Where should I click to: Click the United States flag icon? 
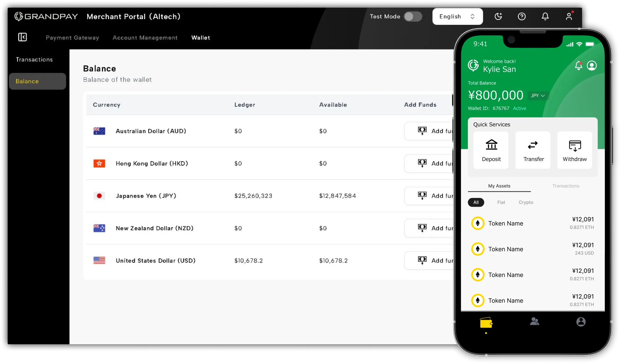pos(99,260)
